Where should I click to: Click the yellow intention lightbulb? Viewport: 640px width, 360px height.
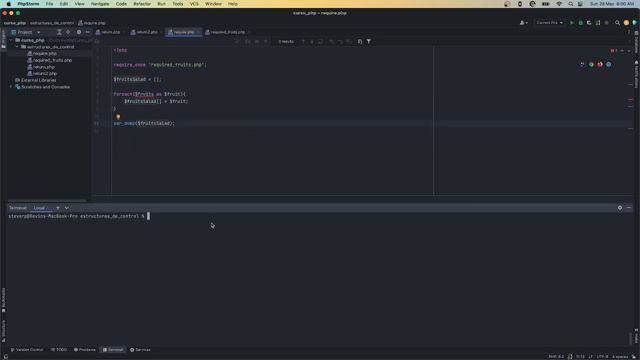coord(118,117)
